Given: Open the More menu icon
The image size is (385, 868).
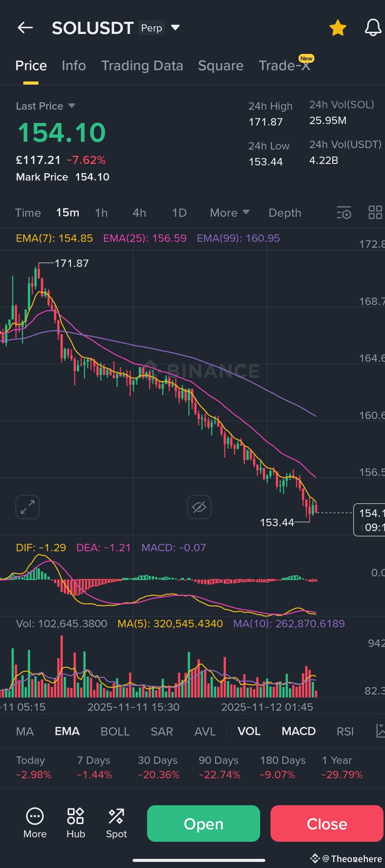Looking at the screenshot, I should 35,823.
